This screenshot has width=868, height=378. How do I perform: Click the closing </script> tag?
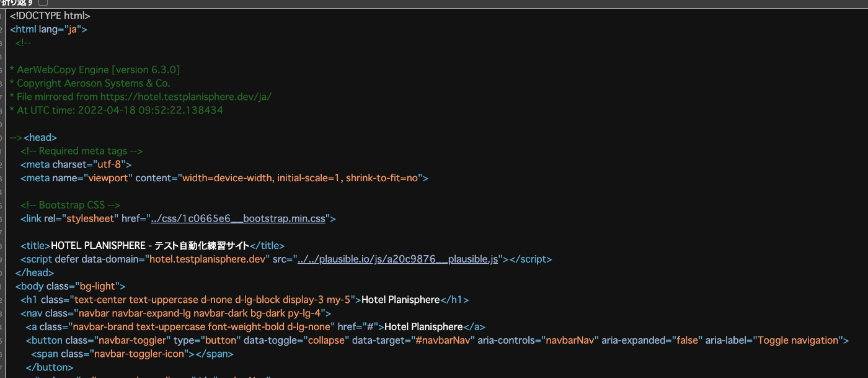tap(531, 259)
